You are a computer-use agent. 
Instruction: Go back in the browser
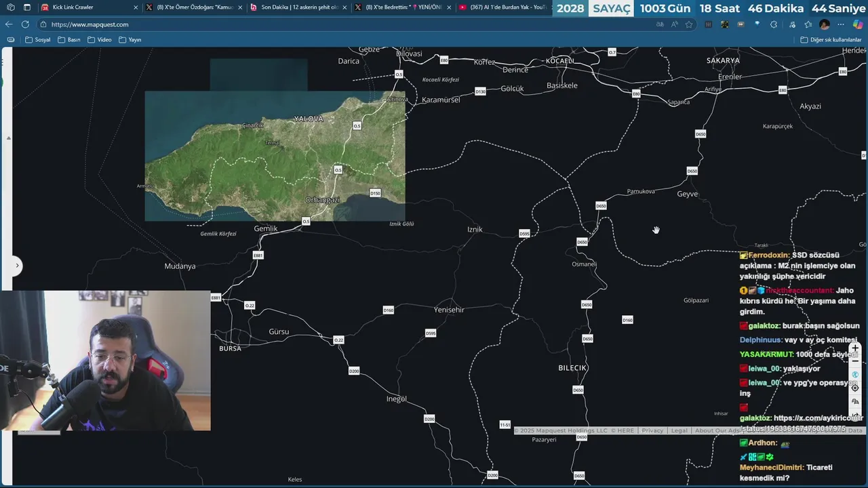9,24
